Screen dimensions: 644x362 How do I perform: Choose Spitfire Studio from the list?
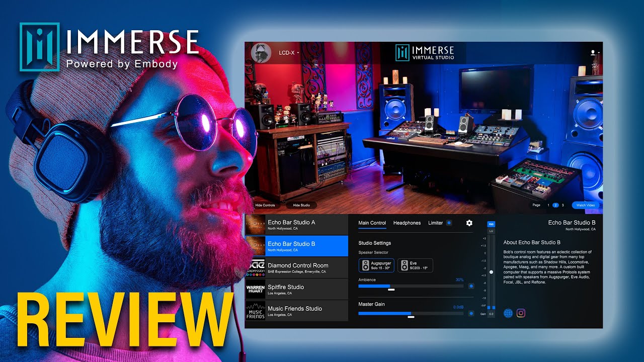296,289
